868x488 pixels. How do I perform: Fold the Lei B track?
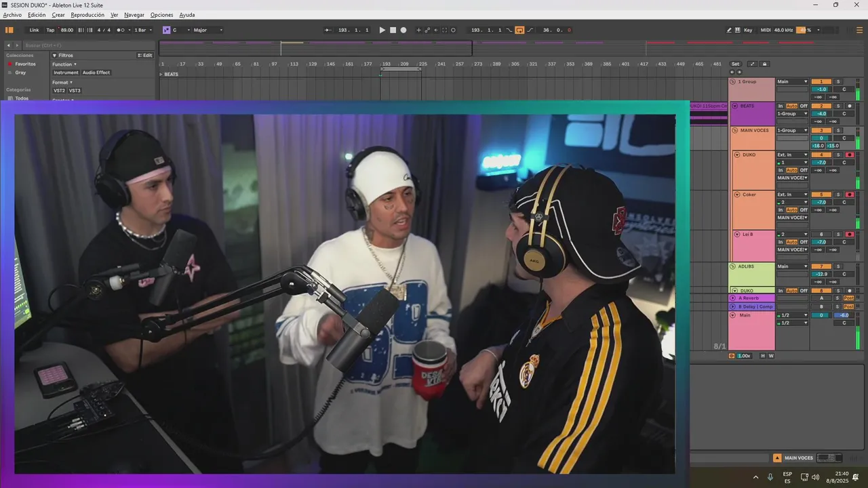point(737,235)
